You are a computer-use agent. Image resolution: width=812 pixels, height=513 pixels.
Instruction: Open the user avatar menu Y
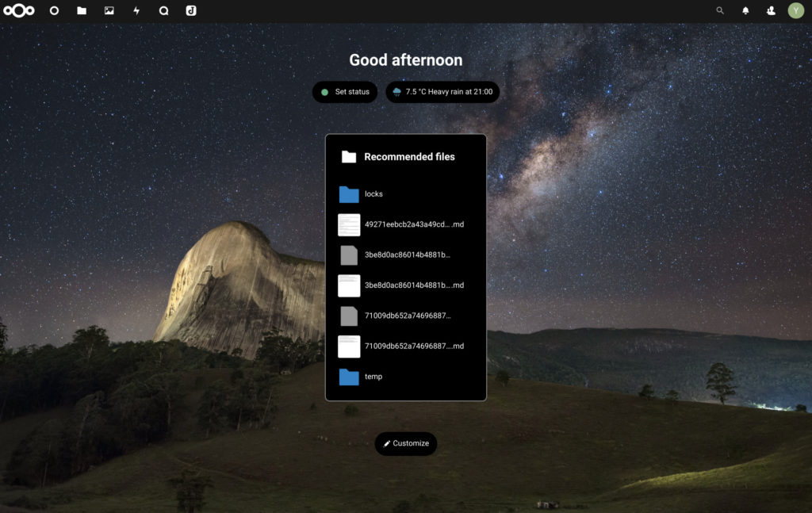796,10
